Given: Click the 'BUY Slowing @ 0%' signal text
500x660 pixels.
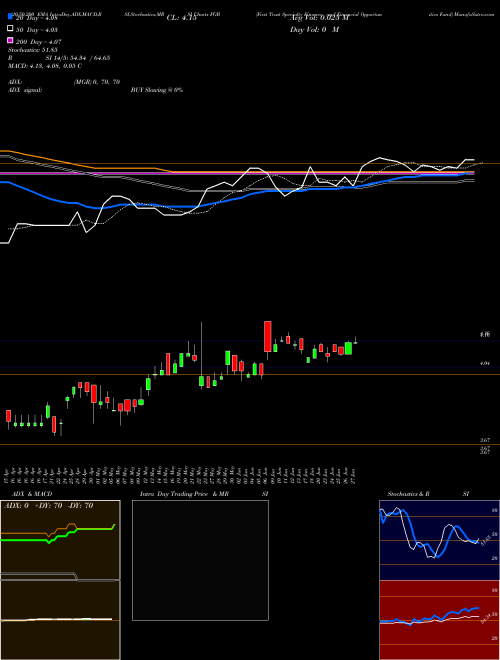Looking at the screenshot, I should click(x=157, y=90).
